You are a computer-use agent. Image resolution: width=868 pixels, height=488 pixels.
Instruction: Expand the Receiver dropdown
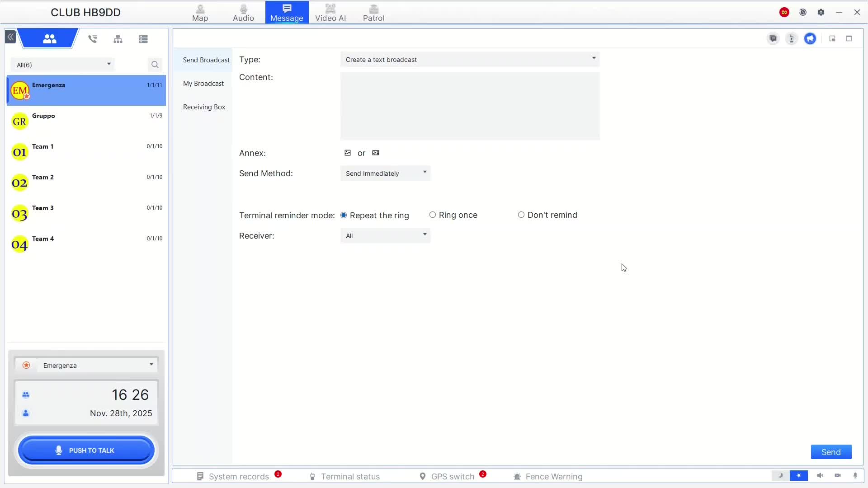pyautogui.click(x=386, y=235)
